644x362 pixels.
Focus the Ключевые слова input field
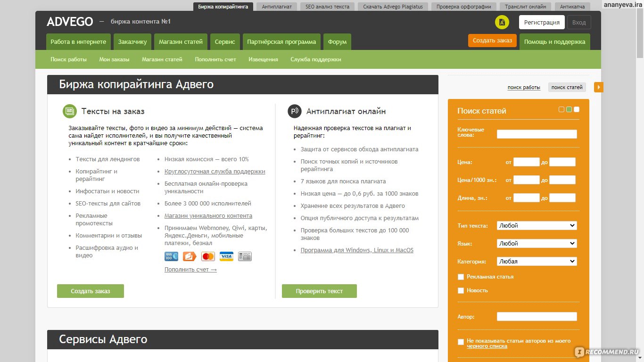point(537,134)
